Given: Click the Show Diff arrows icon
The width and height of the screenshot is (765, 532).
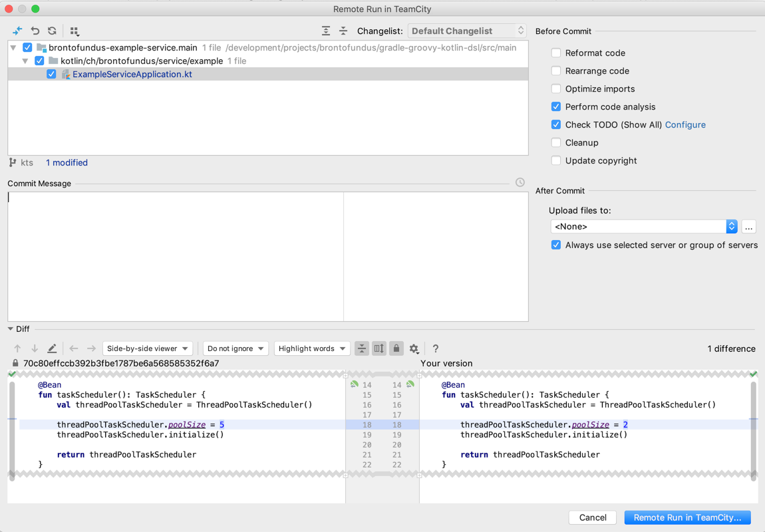Looking at the screenshot, I should point(17,31).
